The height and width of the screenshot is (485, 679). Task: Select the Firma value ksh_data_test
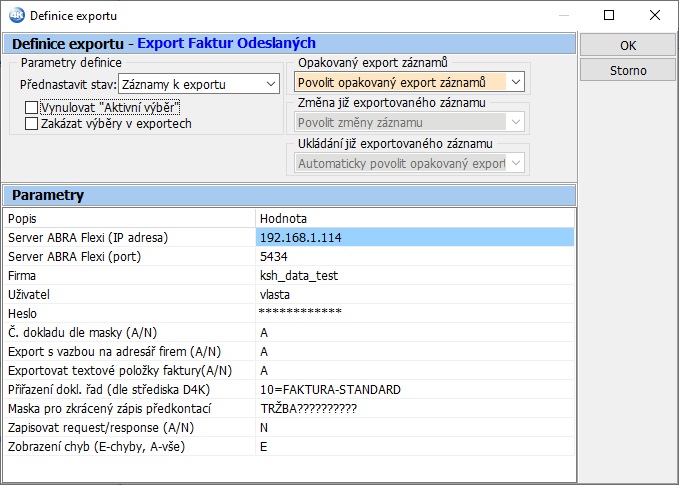pyautogui.click(x=415, y=275)
